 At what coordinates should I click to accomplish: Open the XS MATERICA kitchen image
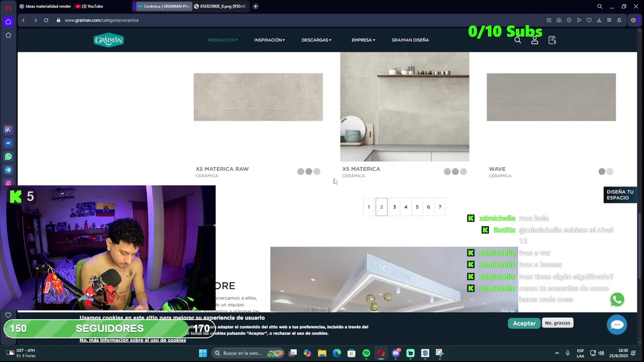(x=405, y=107)
